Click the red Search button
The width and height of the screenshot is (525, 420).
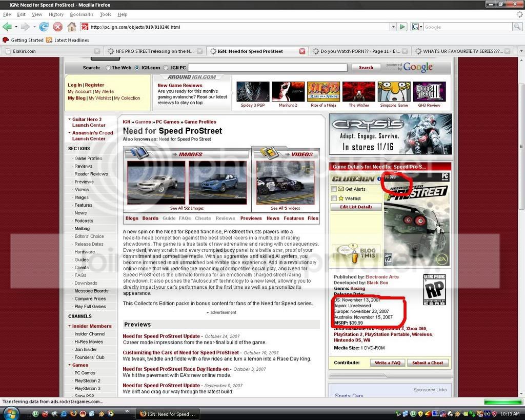[x=366, y=68]
